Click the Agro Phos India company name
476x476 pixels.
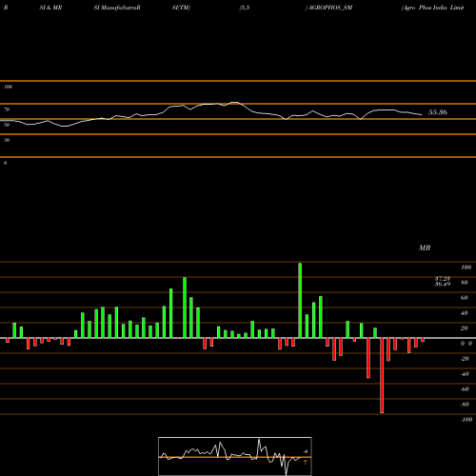pos(433,8)
